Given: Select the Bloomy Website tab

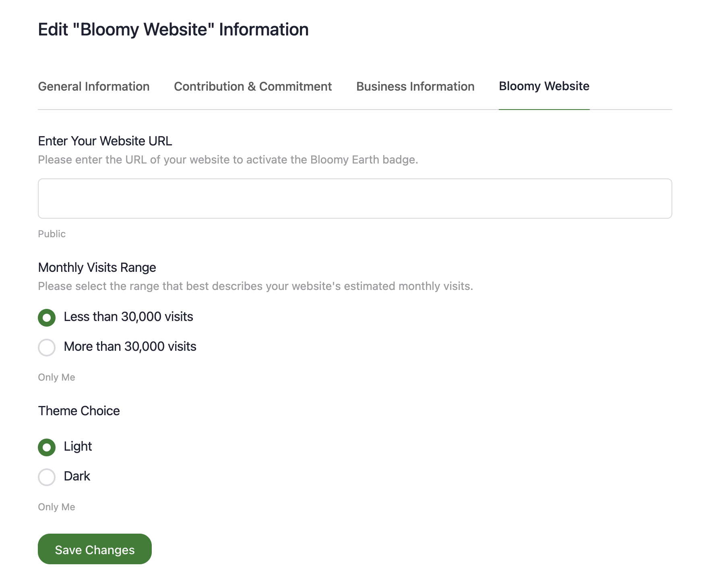Looking at the screenshot, I should pyautogui.click(x=544, y=86).
